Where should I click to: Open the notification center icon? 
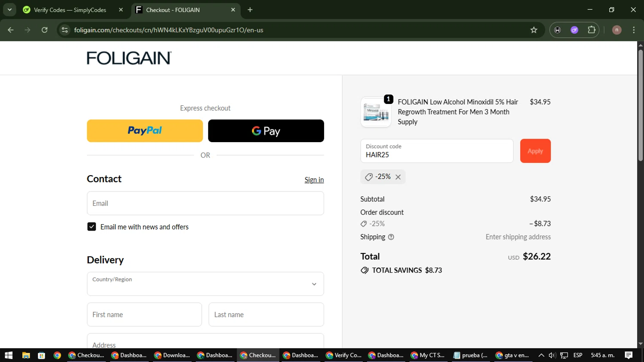pyautogui.click(x=629, y=355)
